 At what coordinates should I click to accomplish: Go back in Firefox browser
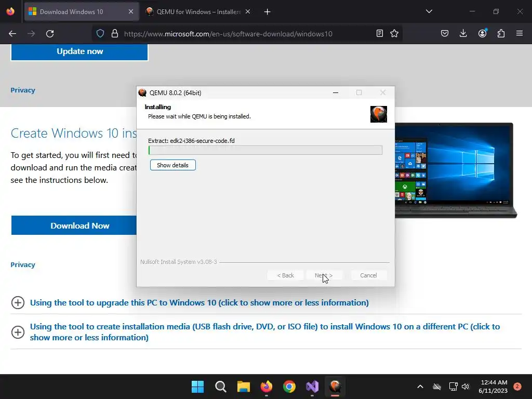12,34
